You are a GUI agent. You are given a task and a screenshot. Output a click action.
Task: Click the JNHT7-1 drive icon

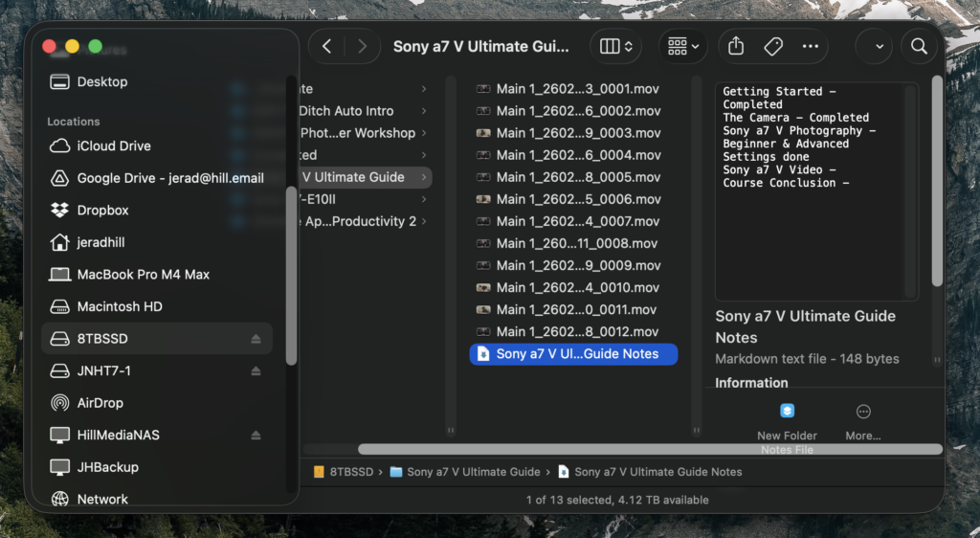click(x=59, y=370)
